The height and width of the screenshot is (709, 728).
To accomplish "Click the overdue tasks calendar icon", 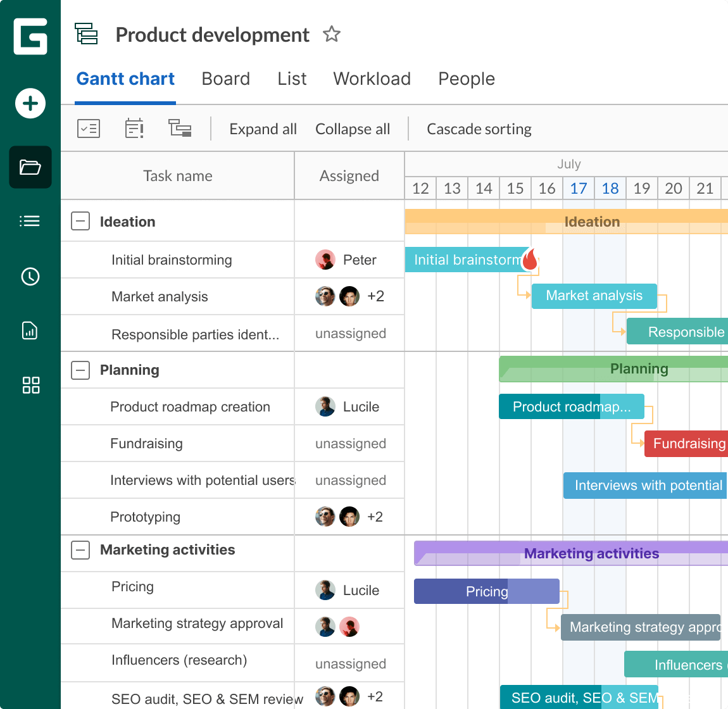I will tap(134, 128).
